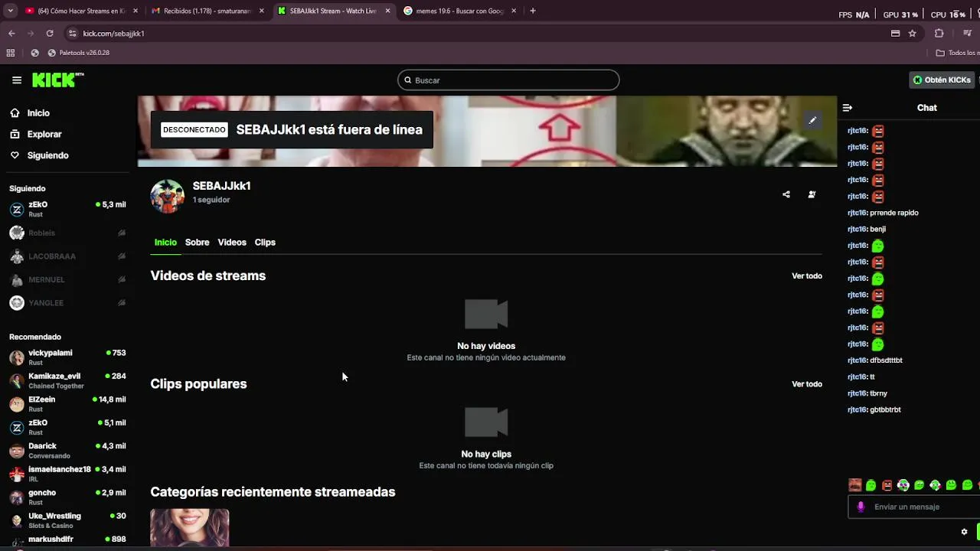
Task: Open YANGLEE channel in Siguiendo list
Action: tap(67, 303)
